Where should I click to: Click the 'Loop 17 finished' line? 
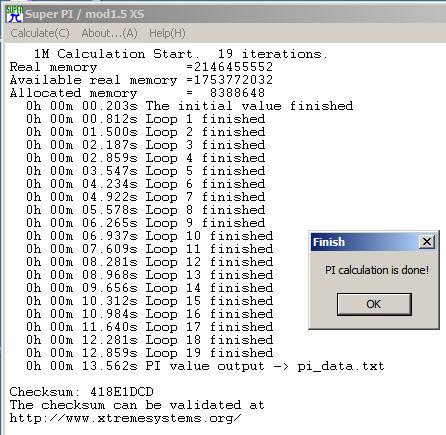tap(150, 327)
